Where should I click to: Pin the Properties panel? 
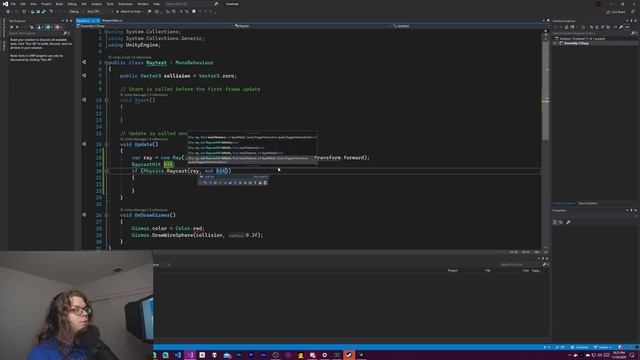[x=631, y=211]
